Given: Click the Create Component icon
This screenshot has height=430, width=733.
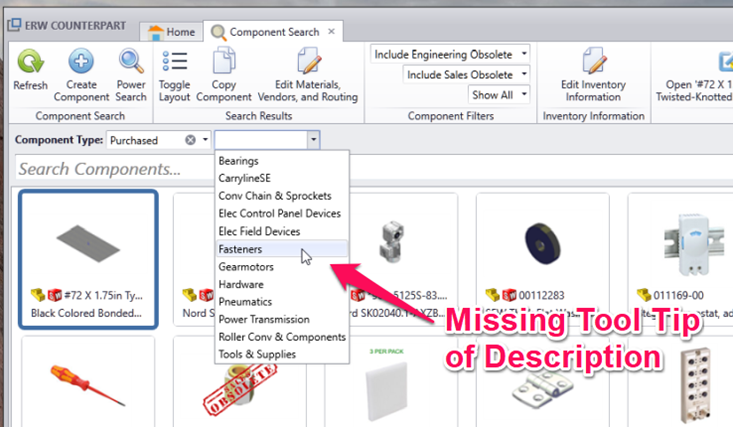Looking at the screenshot, I should (82, 63).
